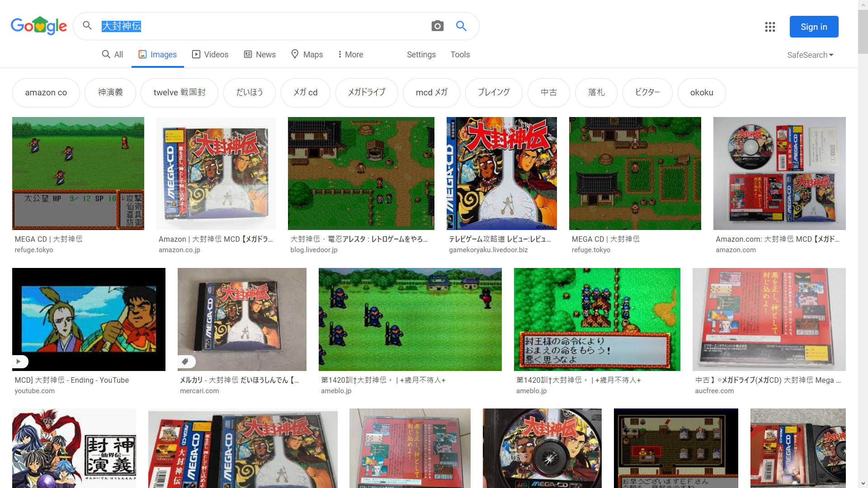Select the 'だいほう' filter chip
868x488 pixels.
click(x=250, y=93)
